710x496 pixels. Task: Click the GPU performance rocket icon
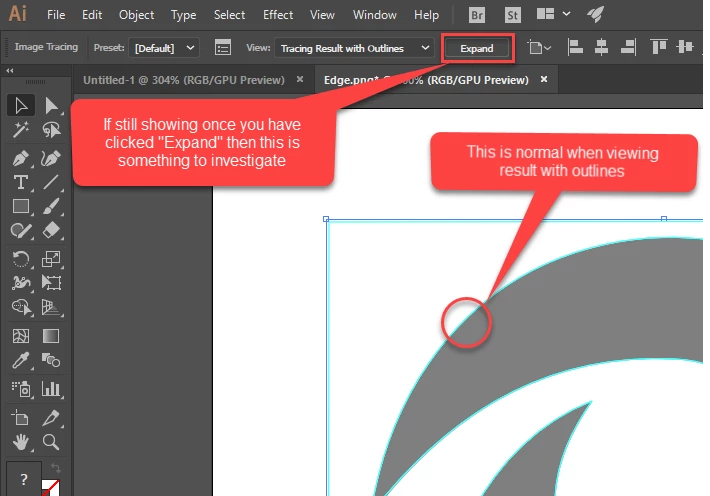[596, 14]
